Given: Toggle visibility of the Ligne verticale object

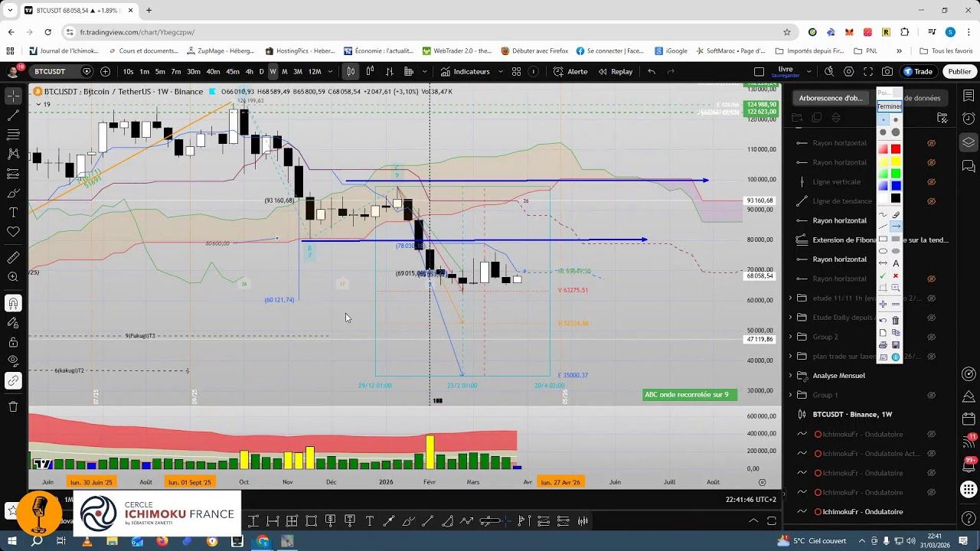Looking at the screenshot, I should pos(933,181).
